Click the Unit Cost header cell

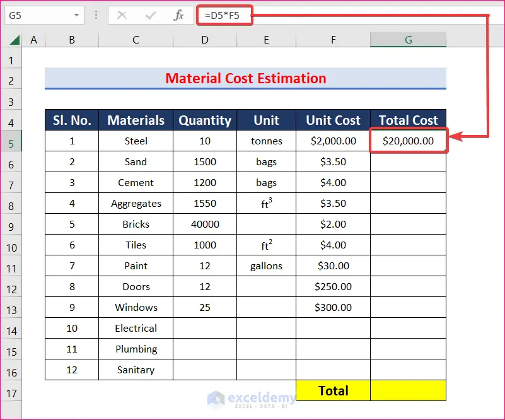coord(334,120)
